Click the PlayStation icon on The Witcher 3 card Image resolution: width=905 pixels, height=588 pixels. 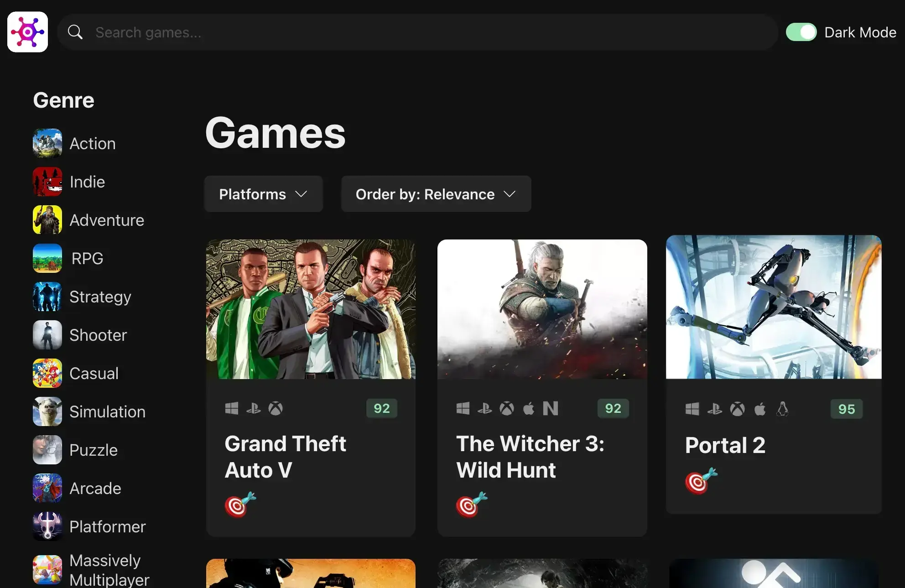485,408
